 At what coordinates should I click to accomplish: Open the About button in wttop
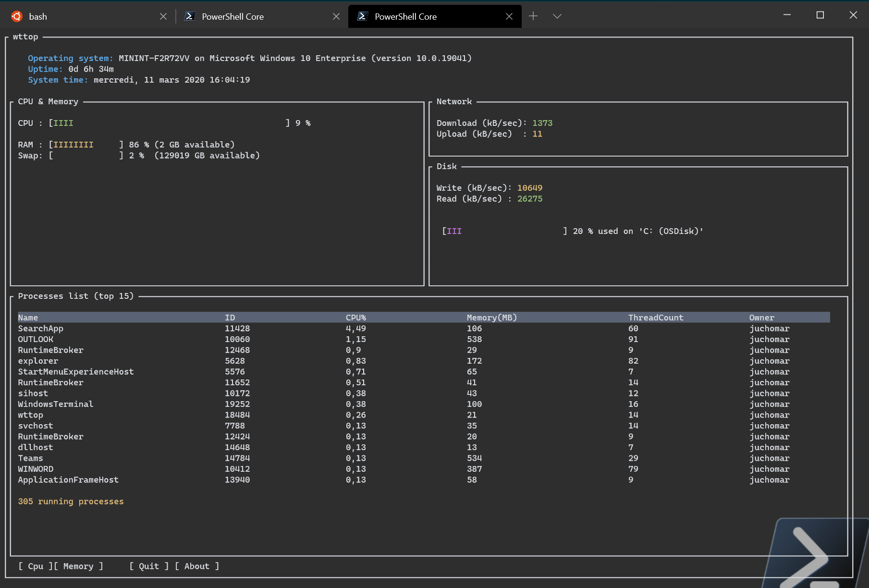pos(197,566)
